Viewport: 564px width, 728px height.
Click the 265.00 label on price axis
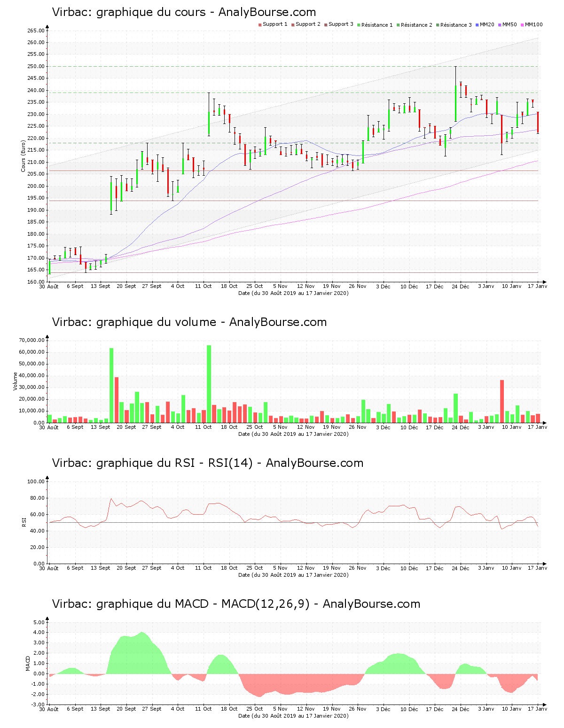point(36,31)
